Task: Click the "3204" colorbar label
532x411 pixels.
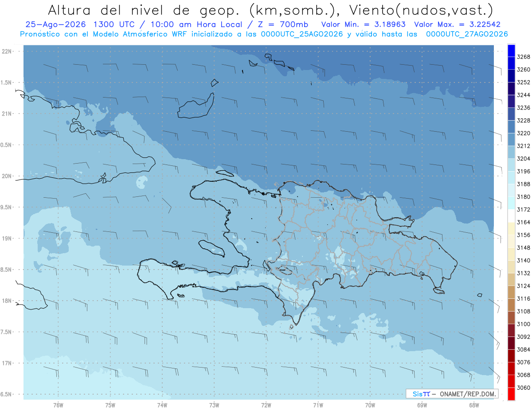Action: pos(523,159)
